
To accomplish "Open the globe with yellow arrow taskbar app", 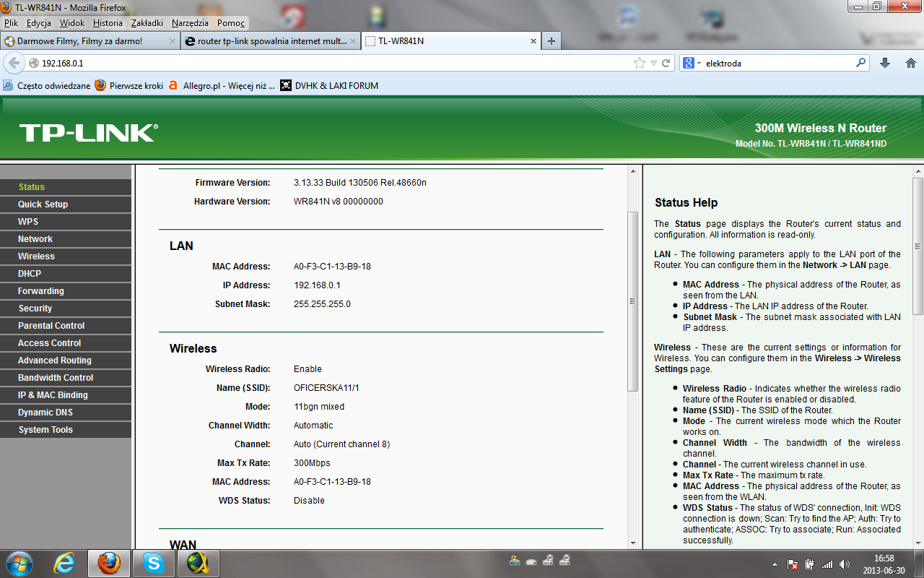I will tap(197, 563).
